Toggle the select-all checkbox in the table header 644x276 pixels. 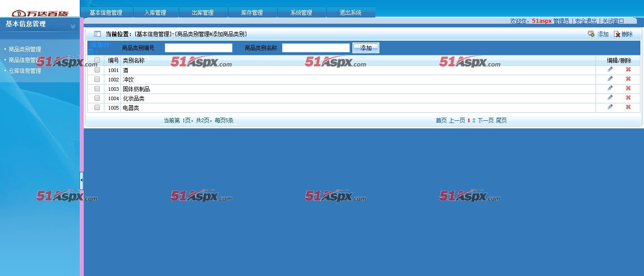[x=97, y=60]
